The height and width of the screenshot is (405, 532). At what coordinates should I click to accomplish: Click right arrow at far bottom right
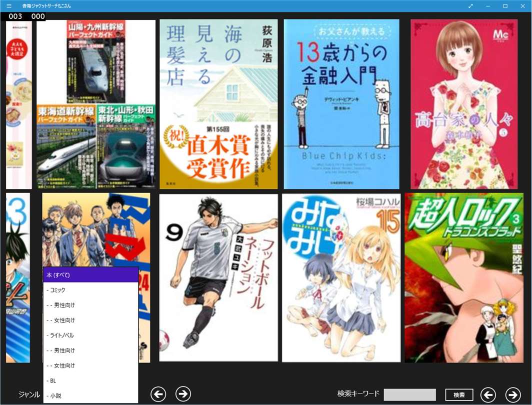513,395
